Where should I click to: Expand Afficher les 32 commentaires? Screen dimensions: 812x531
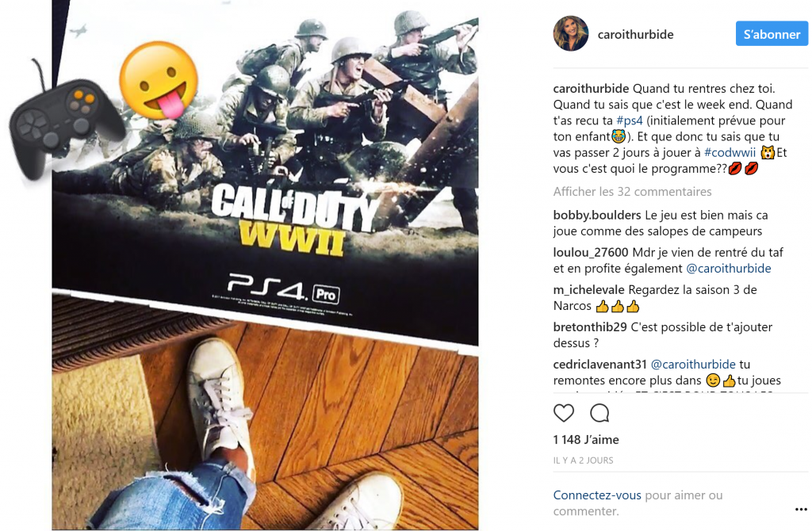pos(632,192)
